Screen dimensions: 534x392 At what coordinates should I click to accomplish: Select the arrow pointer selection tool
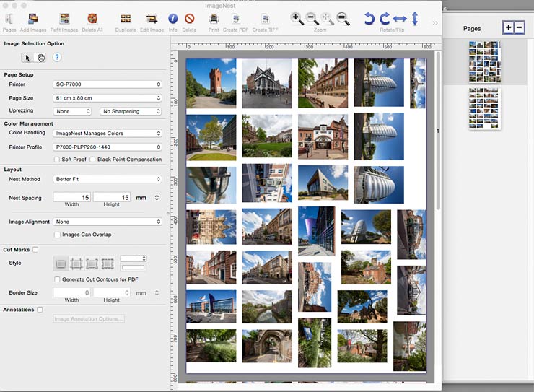pos(27,58)
